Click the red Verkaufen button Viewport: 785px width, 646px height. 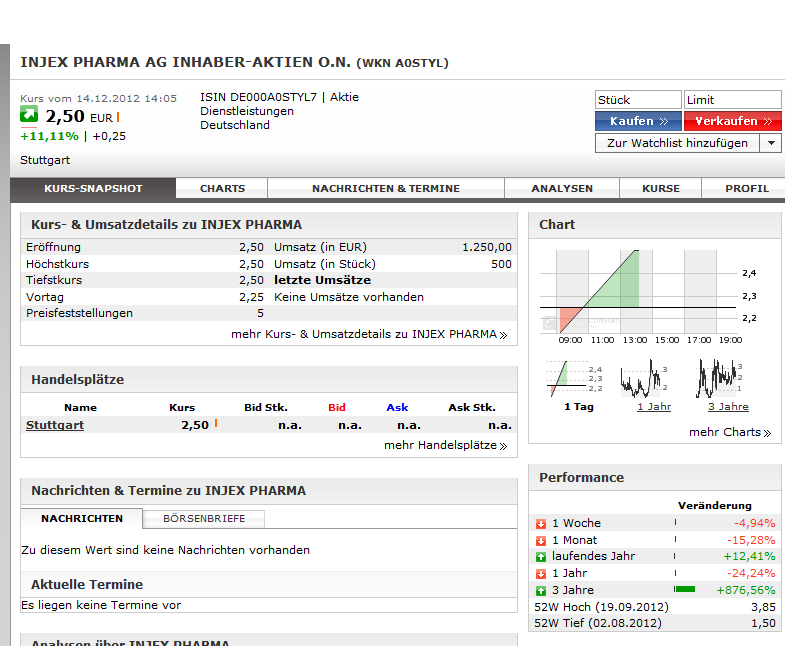(x=732, y=121)
